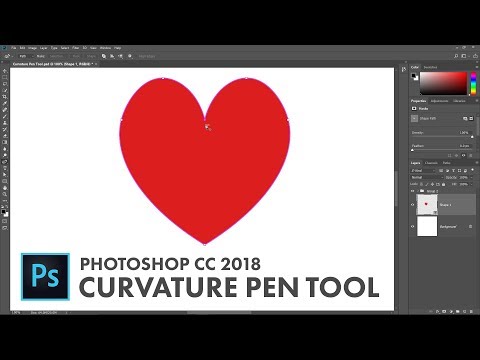Select the Lasso tool

point(5,84)
